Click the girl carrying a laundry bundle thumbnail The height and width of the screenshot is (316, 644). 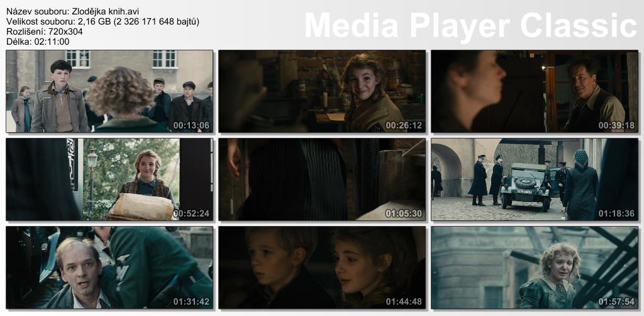coord(109,179)
